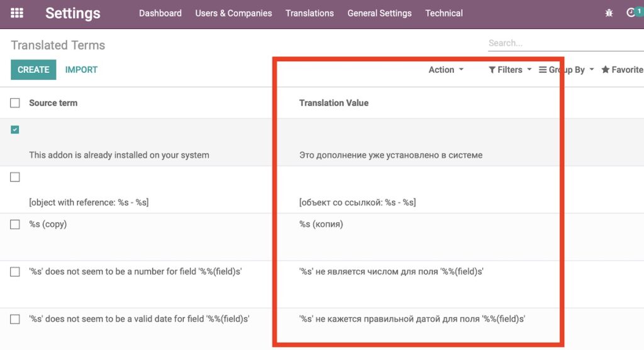Click the Favorites star icon
This screenshot has width=644, height=350.
(x=606, y=69)
